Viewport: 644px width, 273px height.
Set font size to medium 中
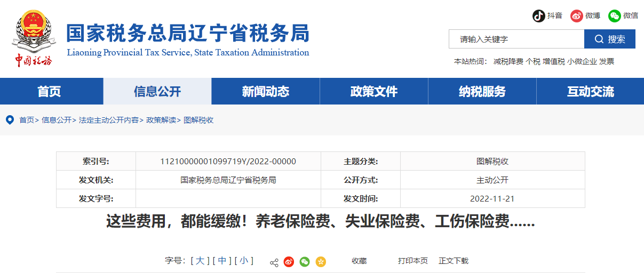(x=222, y=261)
